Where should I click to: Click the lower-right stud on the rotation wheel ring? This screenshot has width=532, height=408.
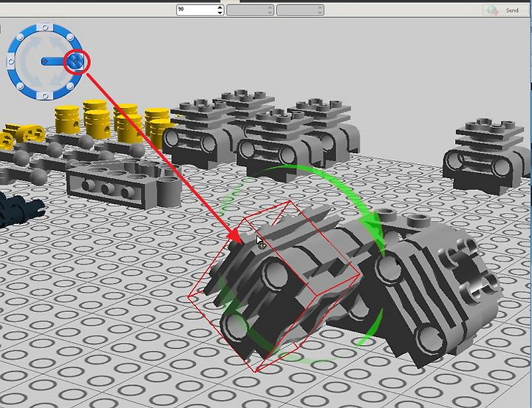(x=70, y=86)
